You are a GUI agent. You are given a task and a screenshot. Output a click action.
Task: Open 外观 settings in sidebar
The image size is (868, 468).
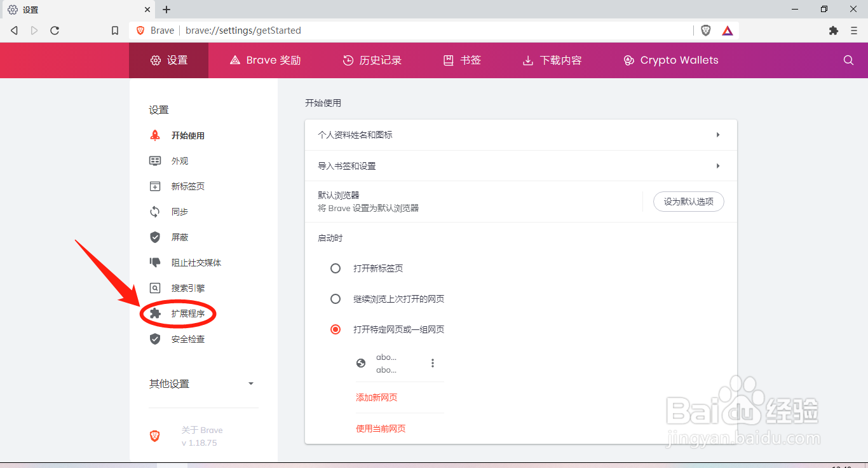coord(180,161)
